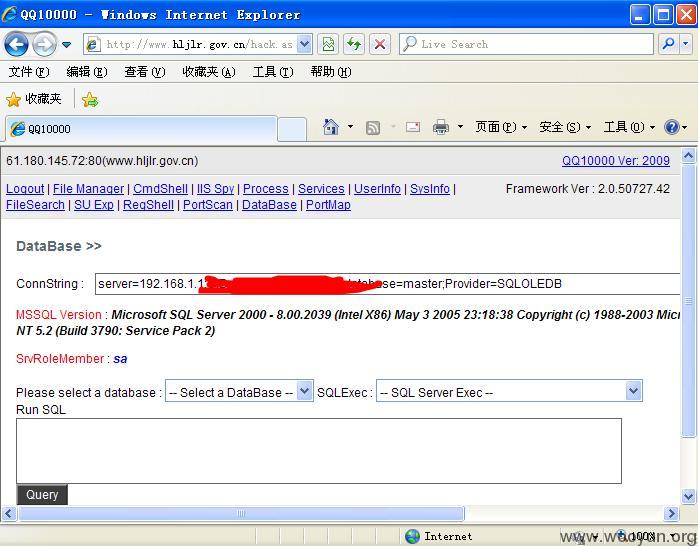Open the recent pages history arrow
The height and width of the screenshot is (546, 698).
[x=67, y=44]
